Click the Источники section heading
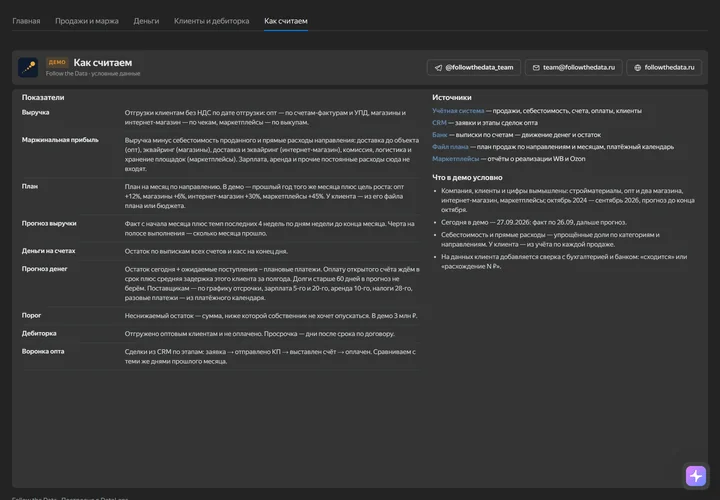 (451, 97)
